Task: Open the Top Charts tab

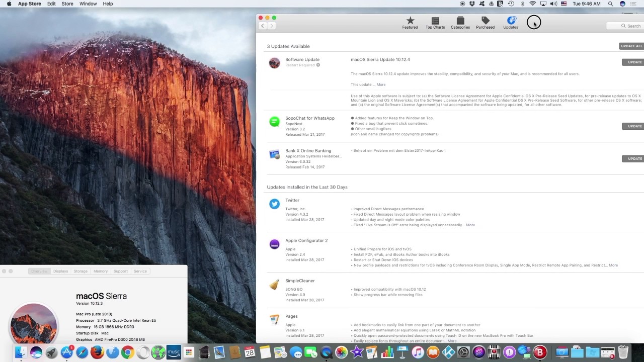Action: [x=435, y=23]
